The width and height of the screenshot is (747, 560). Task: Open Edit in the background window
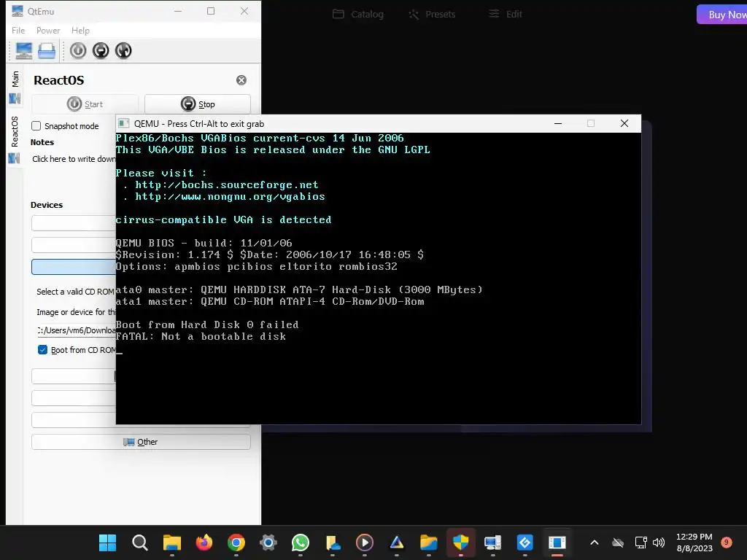[505, 15]
